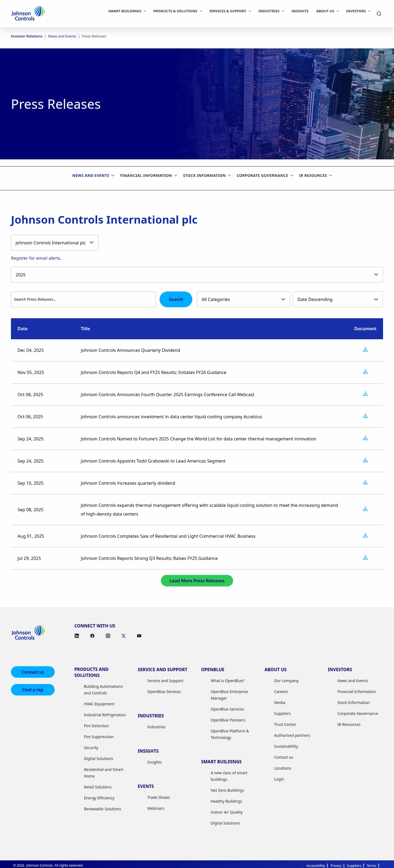Click the footer Johnson Controls logo
Viewport: 394px width, 868px height.
coord(28,633)
